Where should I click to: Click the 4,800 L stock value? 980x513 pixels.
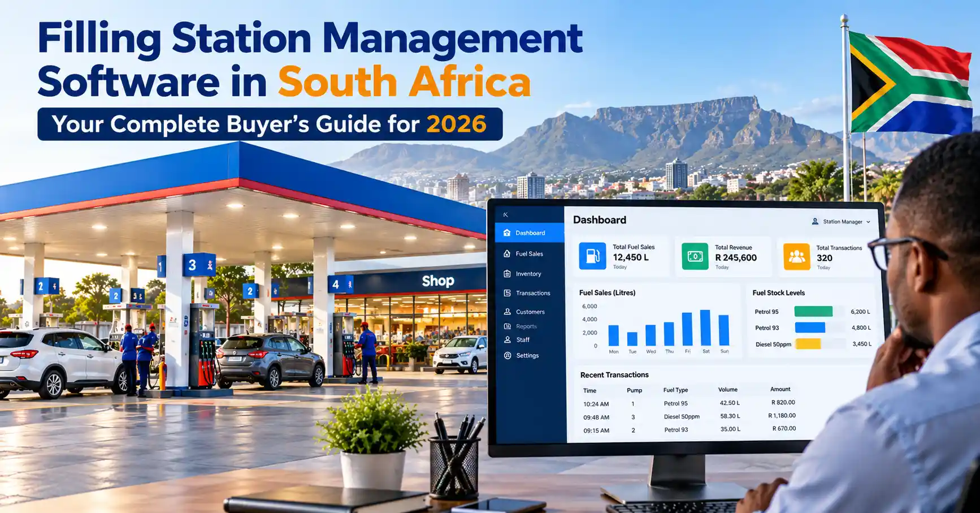pyautogui.click(x=861, y=327)
